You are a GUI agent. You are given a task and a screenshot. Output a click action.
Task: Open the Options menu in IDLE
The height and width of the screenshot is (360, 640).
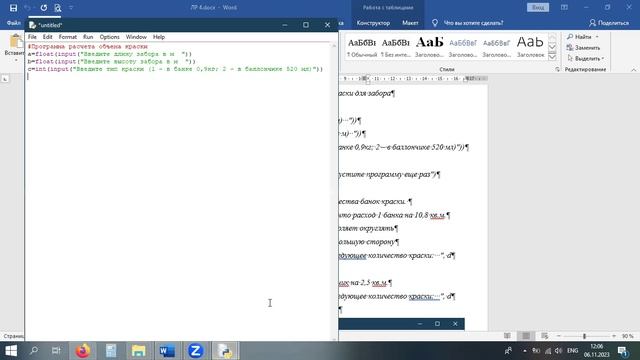point(109,37)
